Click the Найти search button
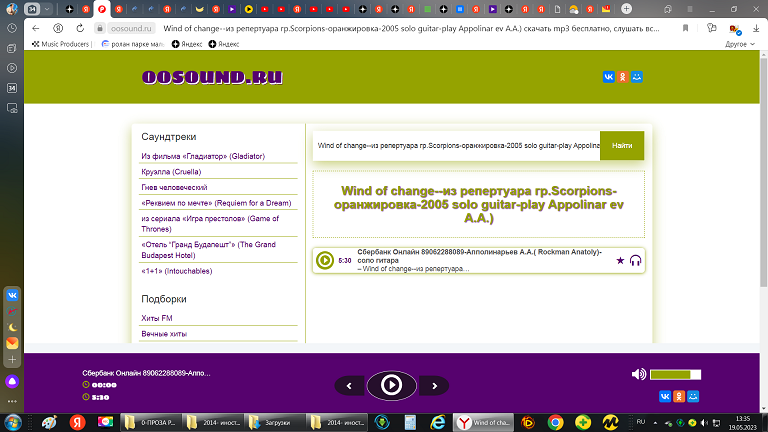 coord(622,145)
